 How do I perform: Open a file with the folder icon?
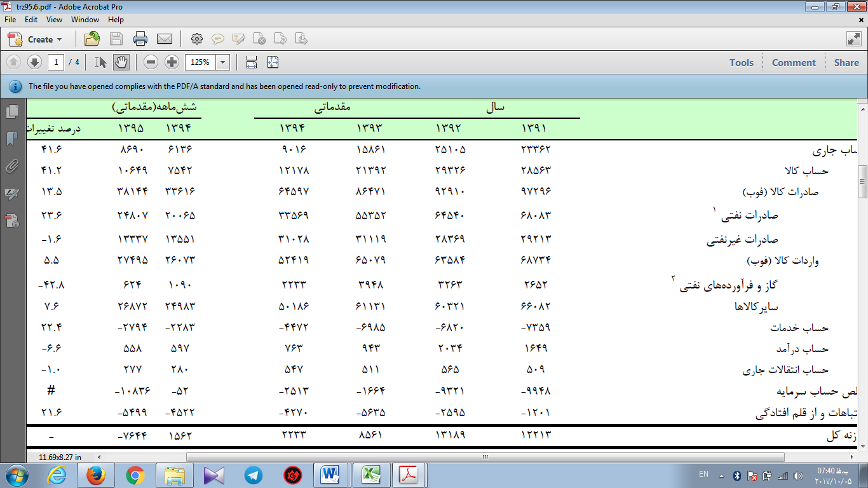92,39
